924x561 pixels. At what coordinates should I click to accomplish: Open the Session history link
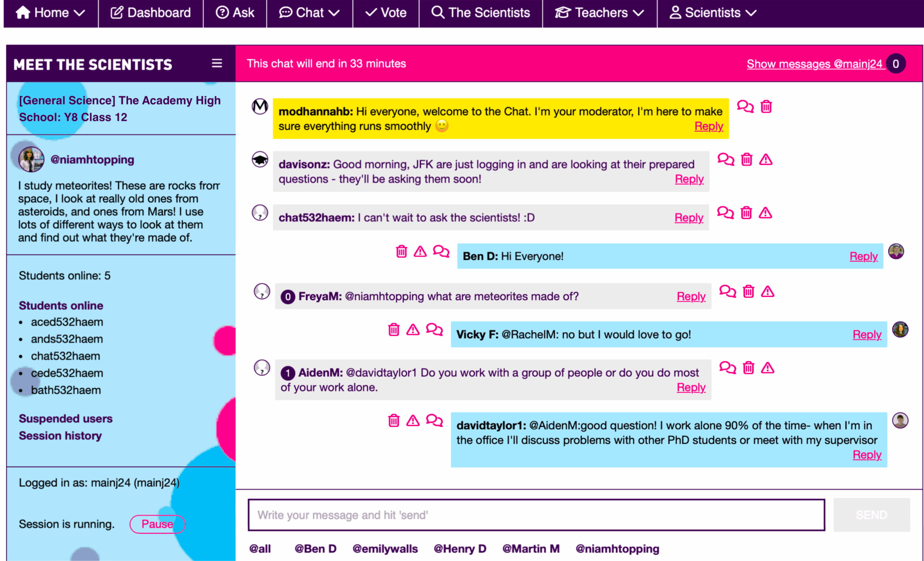(60, 435)
